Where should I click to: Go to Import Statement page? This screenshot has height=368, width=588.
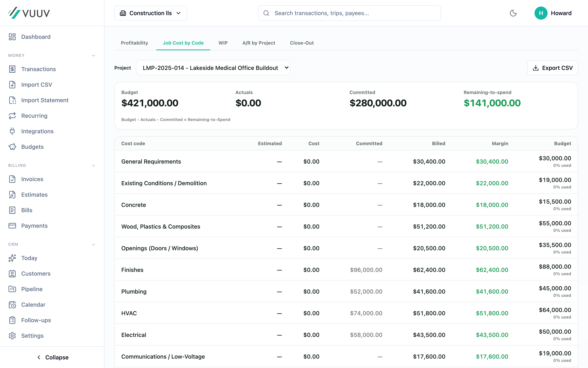tap(45, 100)
